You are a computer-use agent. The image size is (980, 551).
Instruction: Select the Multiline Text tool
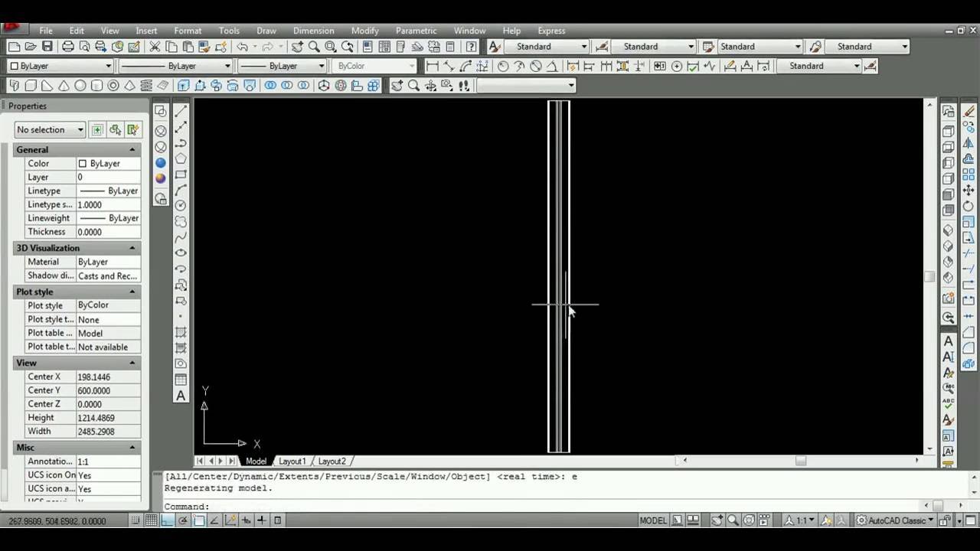(x=181, y=396)
